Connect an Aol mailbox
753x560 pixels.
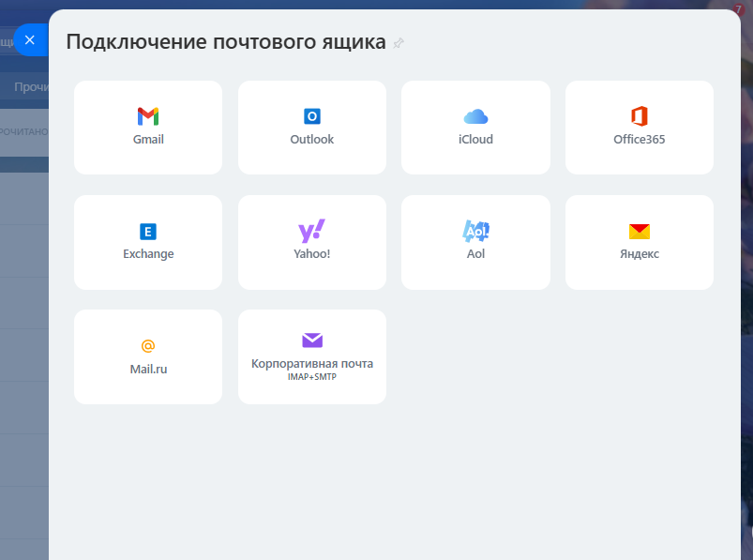pos(476,242)
